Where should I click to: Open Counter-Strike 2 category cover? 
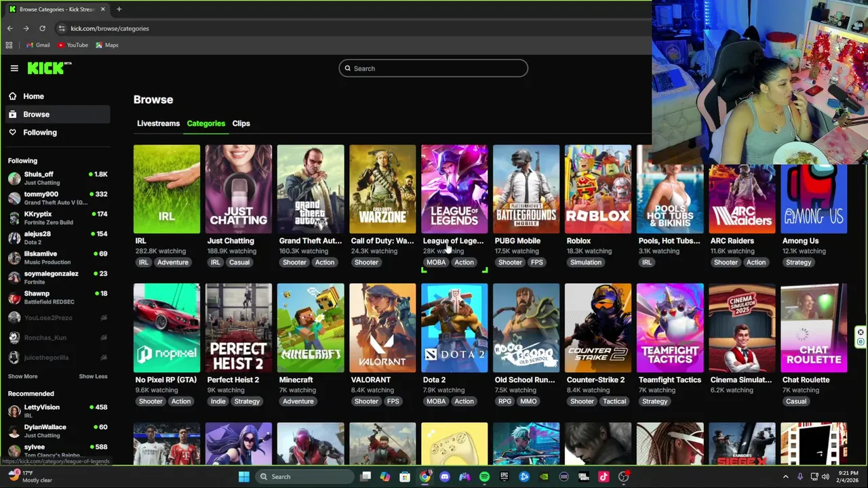click(x=598, y=328)
